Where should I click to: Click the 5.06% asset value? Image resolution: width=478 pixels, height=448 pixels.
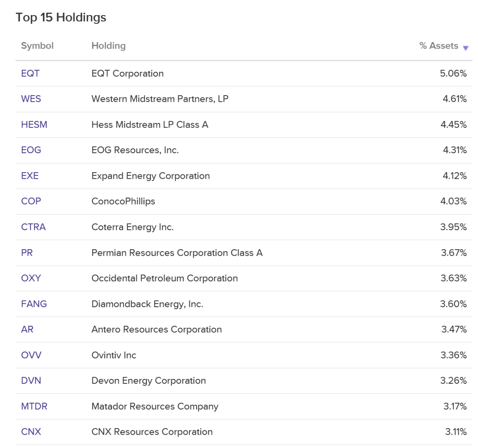(453, 73)
